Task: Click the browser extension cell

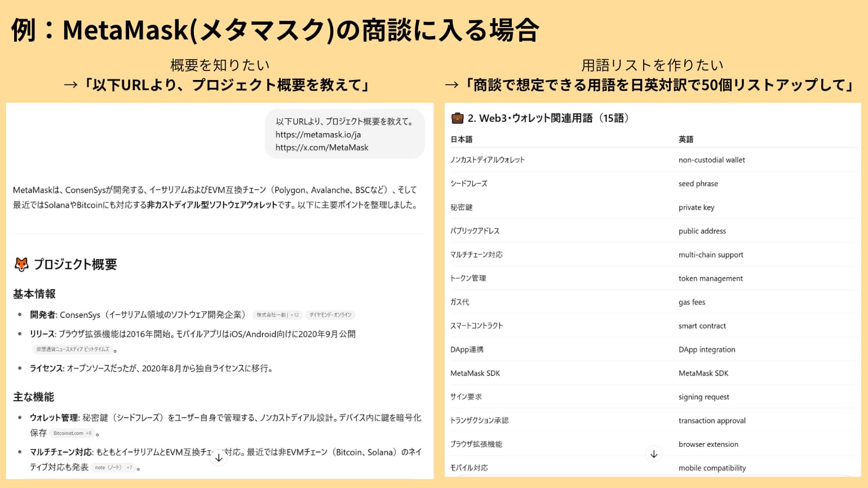Action: pos(708,444)
